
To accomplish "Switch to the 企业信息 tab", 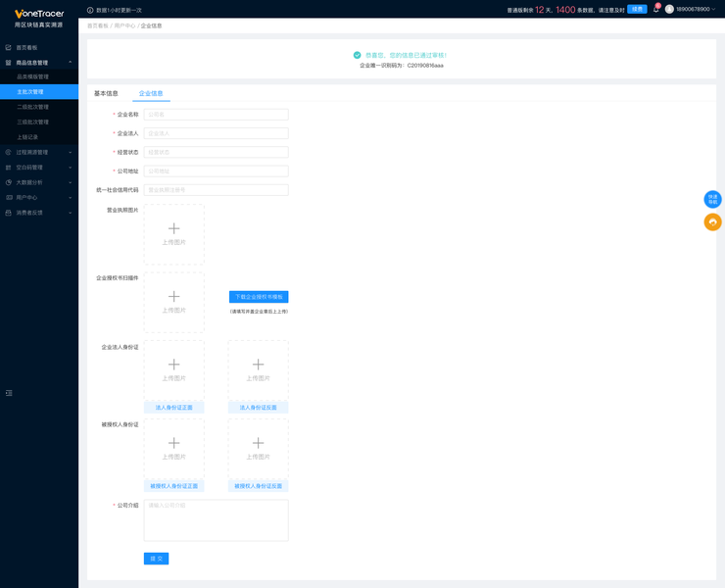I will point(151,93).
